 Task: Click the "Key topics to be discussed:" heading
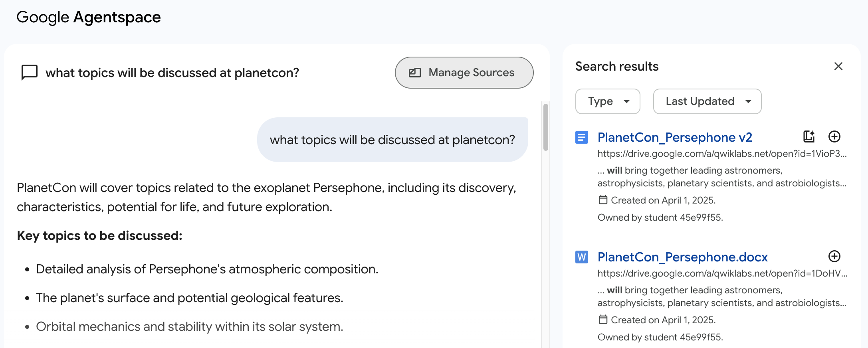pos(99,235)
